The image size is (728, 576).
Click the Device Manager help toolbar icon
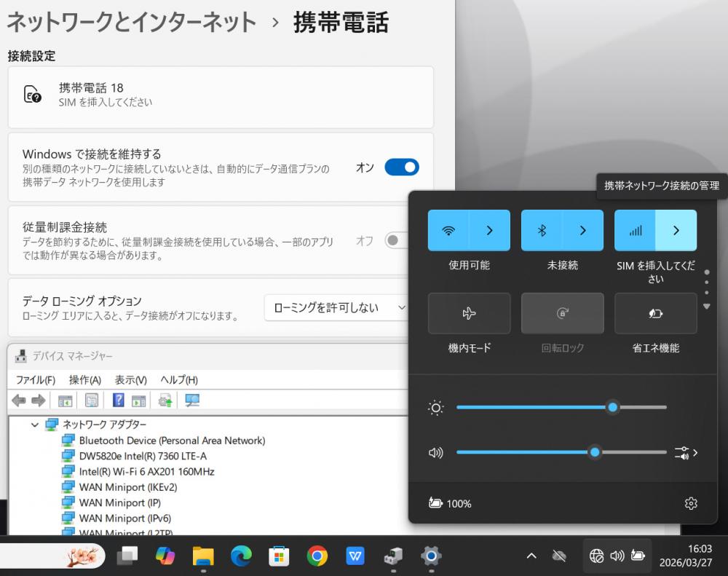(118, 401)
